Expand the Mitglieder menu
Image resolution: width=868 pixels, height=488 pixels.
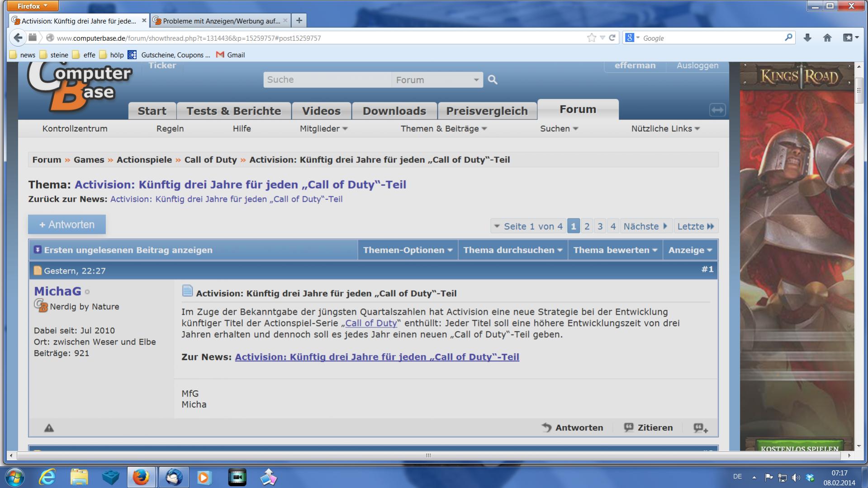pyautogui.click(x=323, y=129)
